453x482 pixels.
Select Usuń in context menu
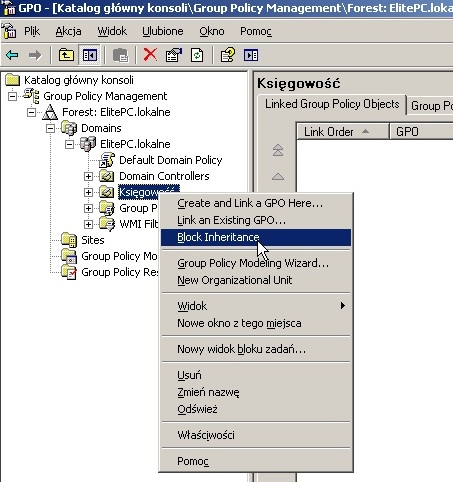[256, 375]
